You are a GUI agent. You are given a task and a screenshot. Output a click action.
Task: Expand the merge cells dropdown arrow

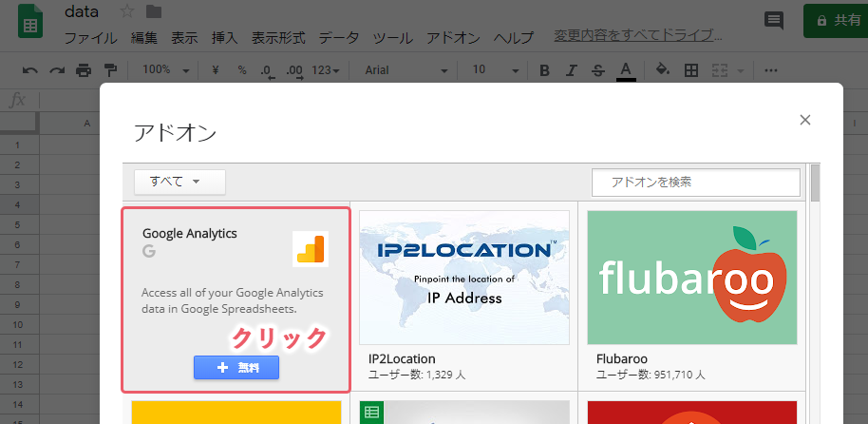741,71
